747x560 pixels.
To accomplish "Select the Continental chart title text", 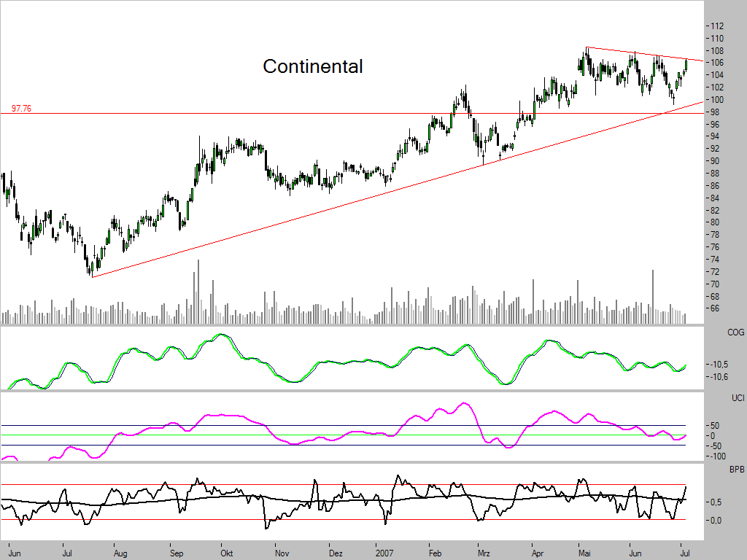I will 313,66.
